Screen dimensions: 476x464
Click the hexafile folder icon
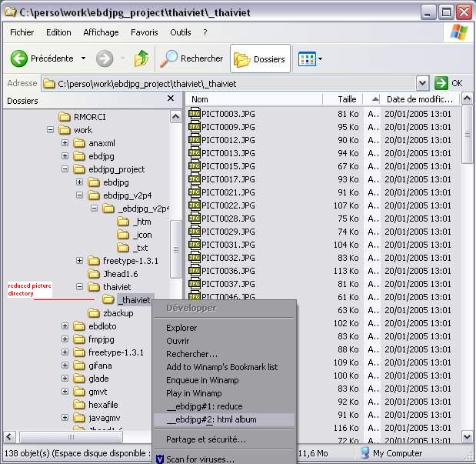[79, 405]
